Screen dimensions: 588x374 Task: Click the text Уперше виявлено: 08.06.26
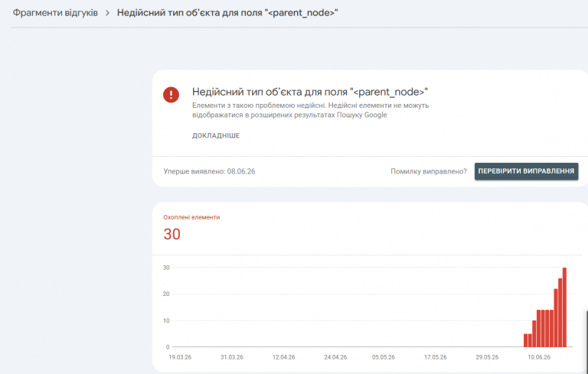point(209,171)
